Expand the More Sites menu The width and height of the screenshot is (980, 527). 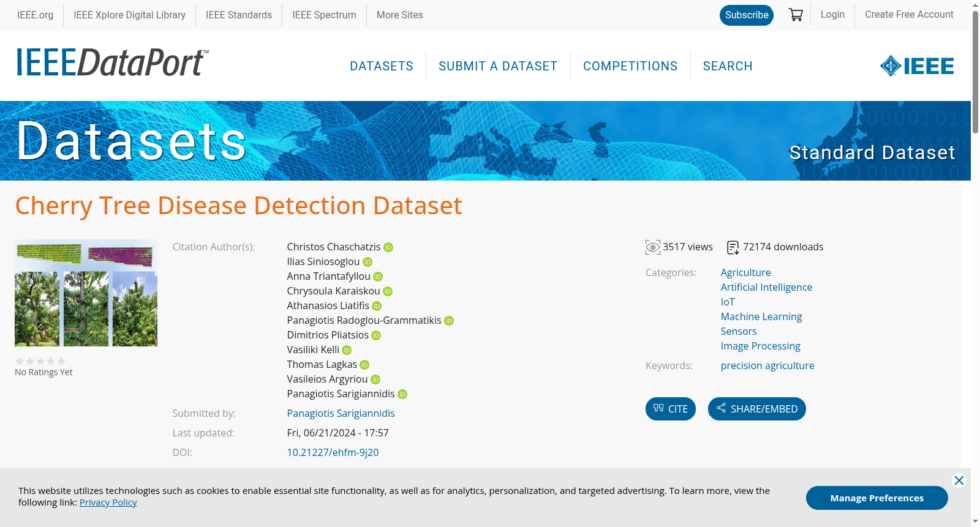click(400, 15)
